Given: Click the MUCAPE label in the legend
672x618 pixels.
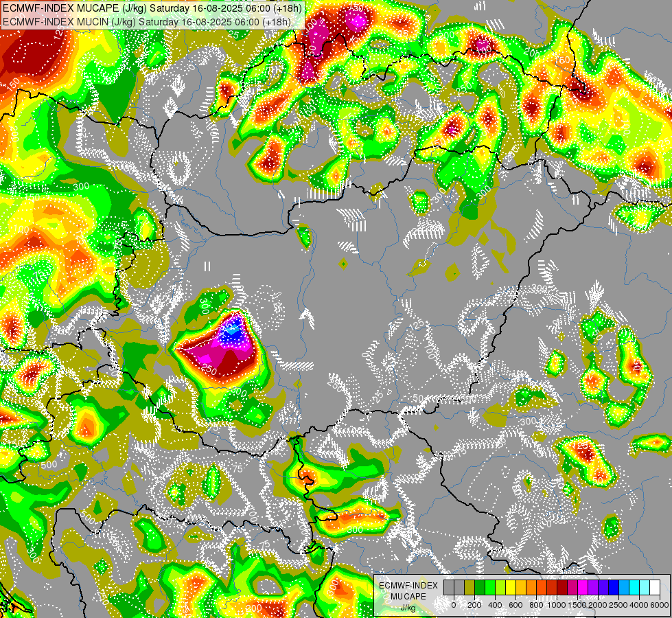Looking at the screenshot, I should [408, 597].
